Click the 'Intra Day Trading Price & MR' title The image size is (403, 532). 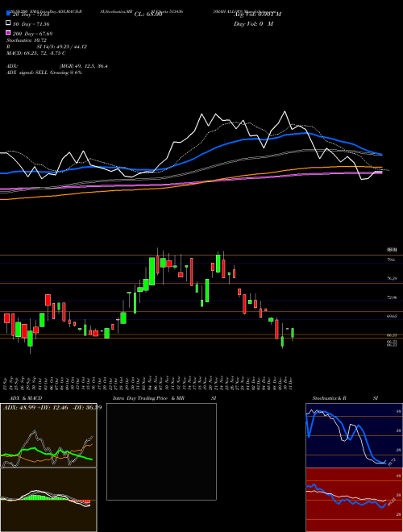click(148, 398)
